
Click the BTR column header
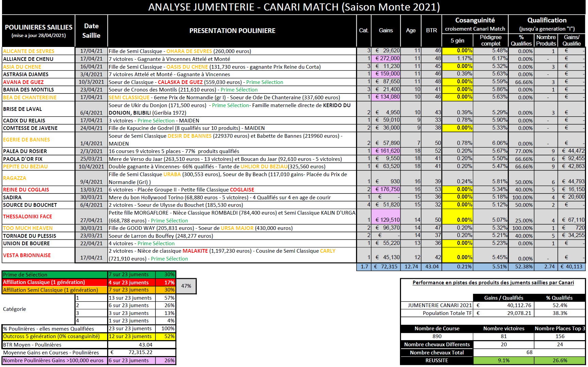[432, 31]
